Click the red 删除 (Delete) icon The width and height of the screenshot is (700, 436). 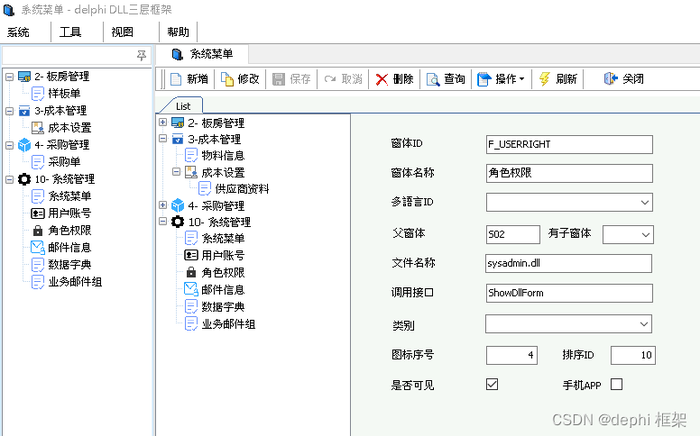(382, 79)
